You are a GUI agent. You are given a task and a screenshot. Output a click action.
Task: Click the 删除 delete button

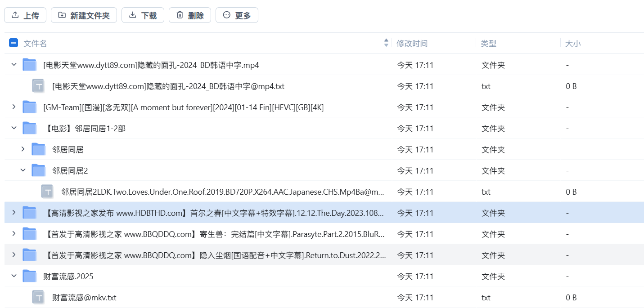(x=190, y=15)
